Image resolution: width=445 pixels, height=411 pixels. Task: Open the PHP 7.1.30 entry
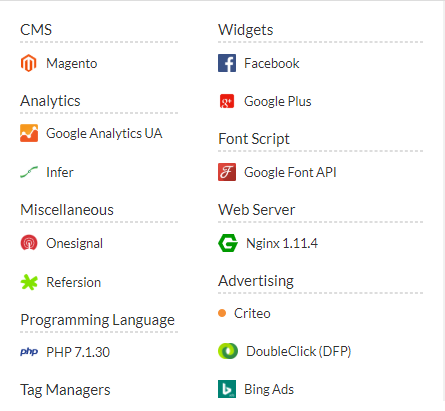(x=78, y=352)
